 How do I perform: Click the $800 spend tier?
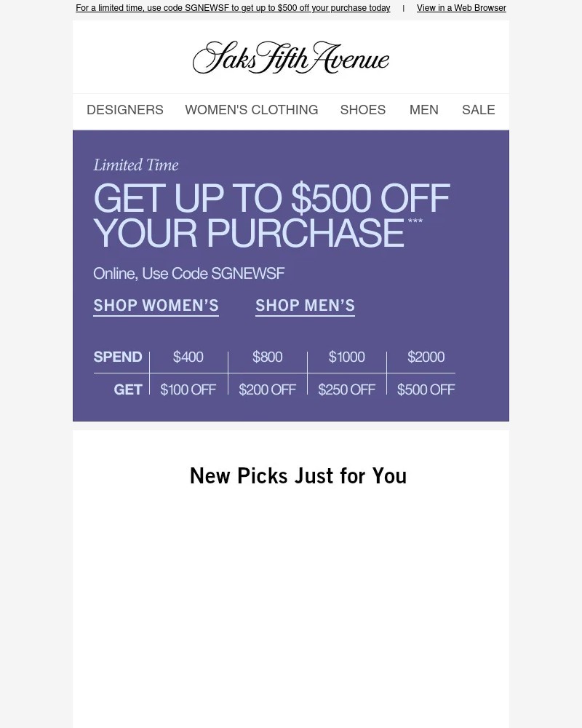pos(267,357)
